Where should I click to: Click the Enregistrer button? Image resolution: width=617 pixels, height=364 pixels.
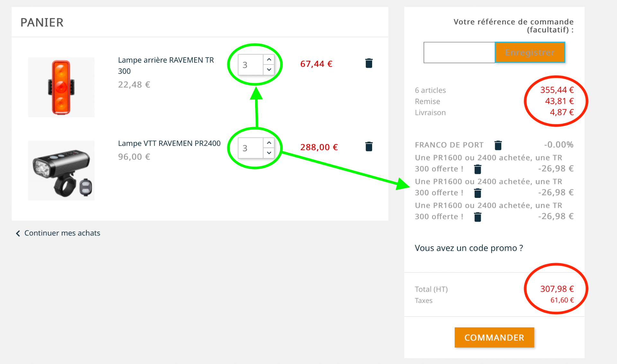point(530,52)
